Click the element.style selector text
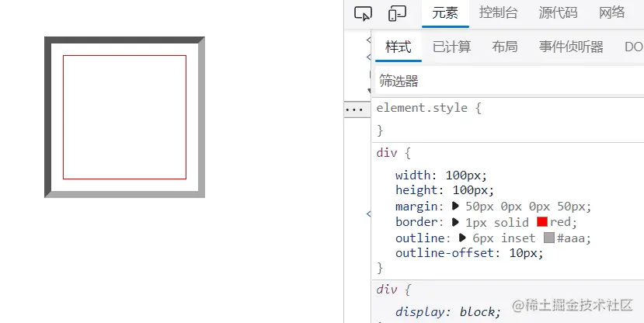 [423, 108]
